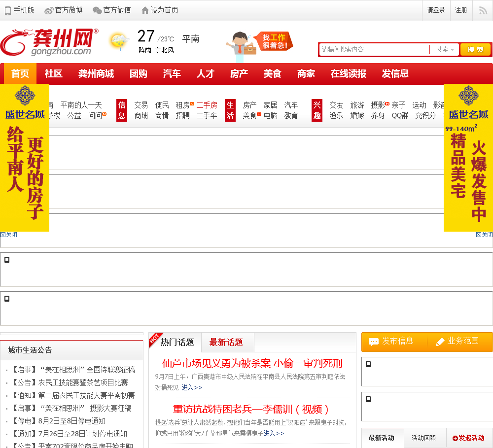The height and width of the screenshot is (448, 493).
Task: Open the 招聘 category link
Action: click(183, 115)
